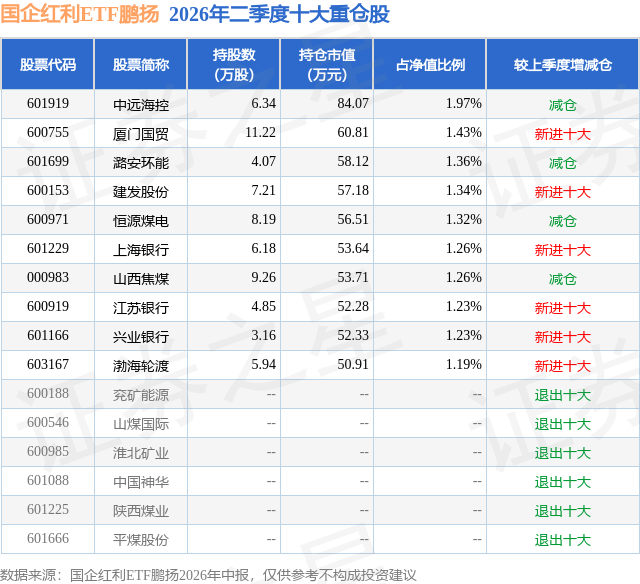This screenshot has height=584, width=640.
Task: Click the 国企红利ETF鹏扬 title text
Action: pyautogui.click(x=80, y=13)
